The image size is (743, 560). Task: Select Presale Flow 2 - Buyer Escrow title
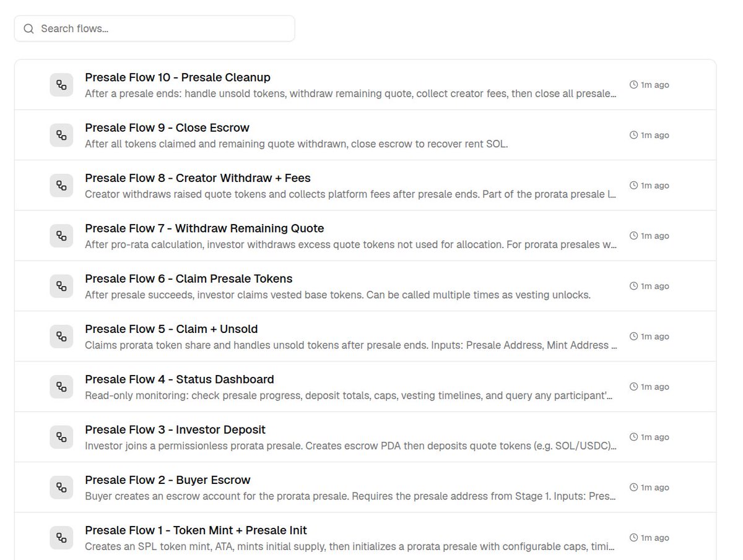(168, 480)
